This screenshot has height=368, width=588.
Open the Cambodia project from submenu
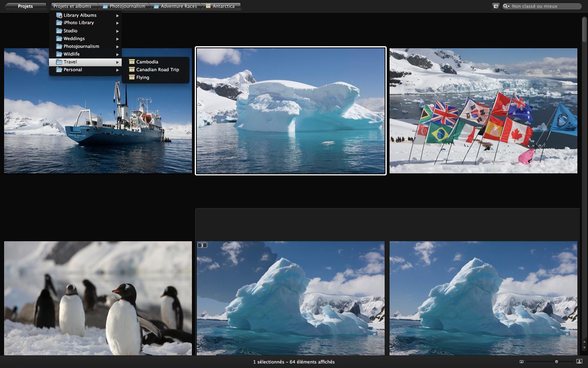click(147, 62)
